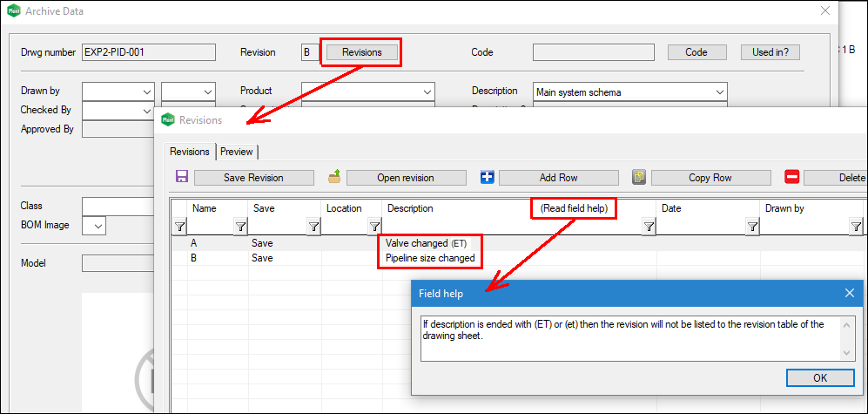Switch to the Preview tab
This screenshot has width=868, height=414.
click(x=236, y=152)
